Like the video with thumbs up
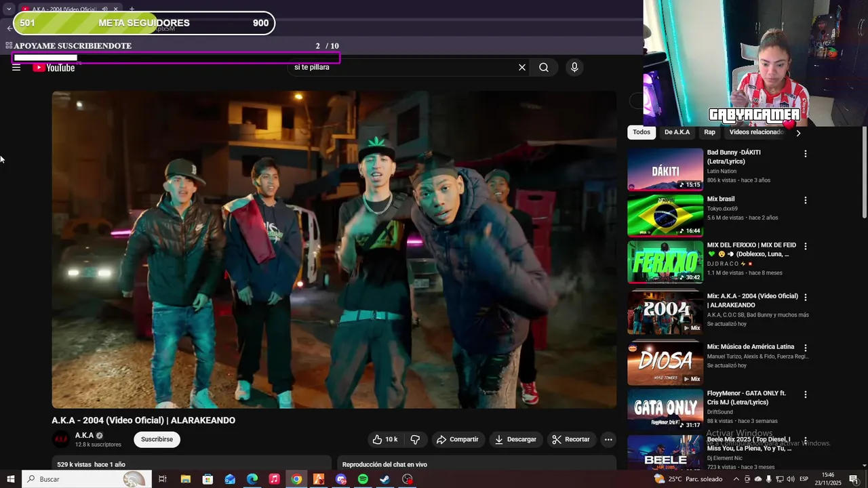This screenshot has width=868, height=488. coord(384,439)
